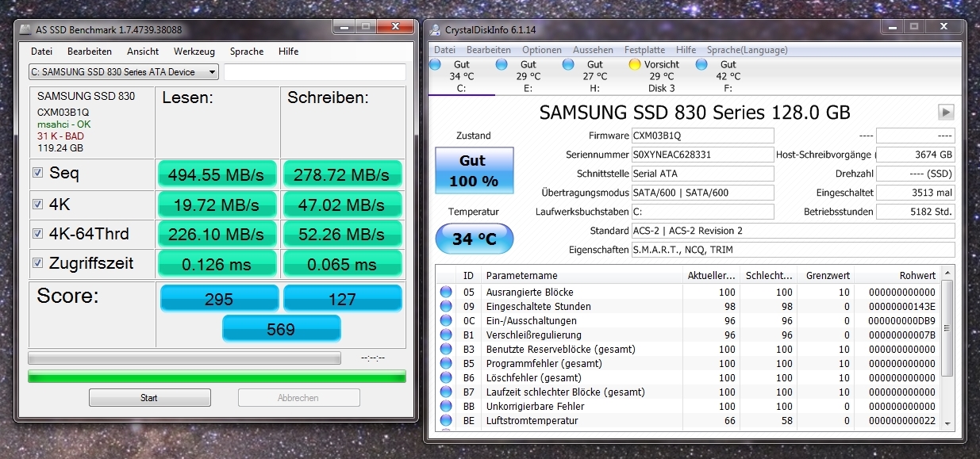Open the Werkzeug menu in AS SSD Benchmark
The image size is (980, 459).
tap(194, 52)
